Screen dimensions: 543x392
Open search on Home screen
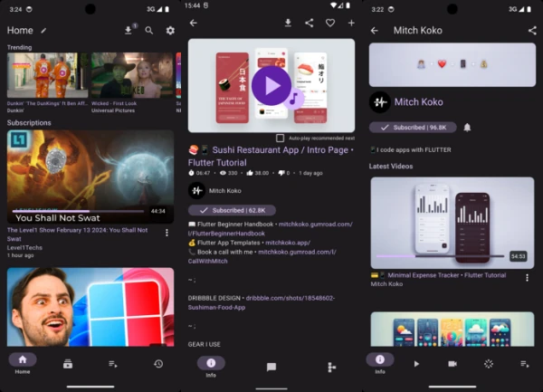(x=149, y=31)
